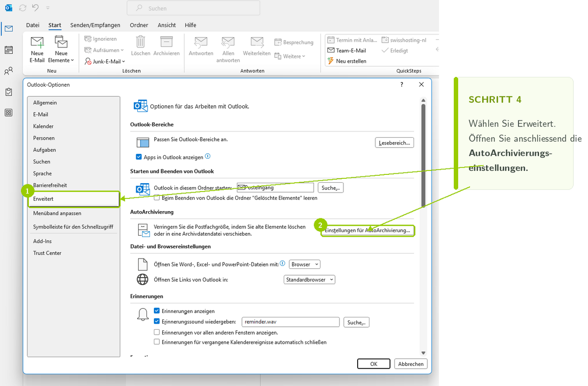
Task: Click the undo arrow in title bar
Action: pos(35,8)
